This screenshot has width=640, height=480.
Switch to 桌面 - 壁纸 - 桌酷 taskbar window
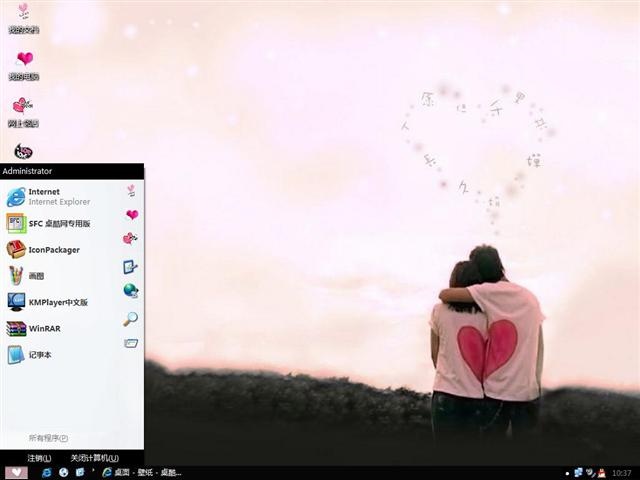point(142,472)
